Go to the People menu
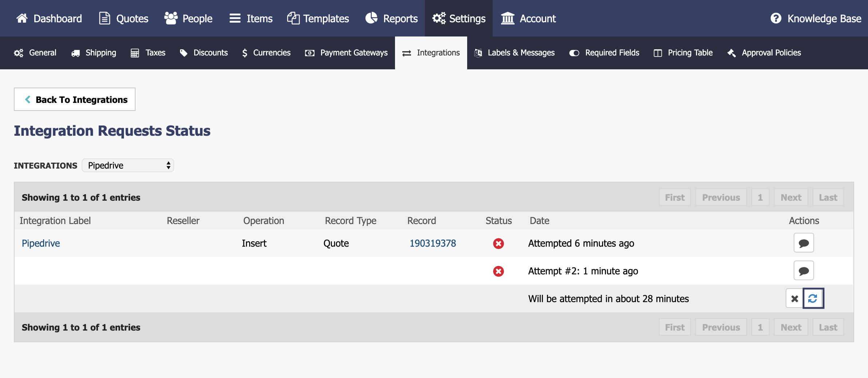The image size is (868, 378). tap(188, 18)
